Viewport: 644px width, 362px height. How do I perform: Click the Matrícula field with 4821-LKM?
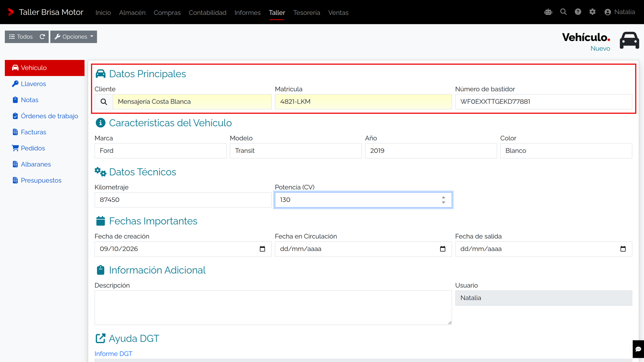coord(363,102)
